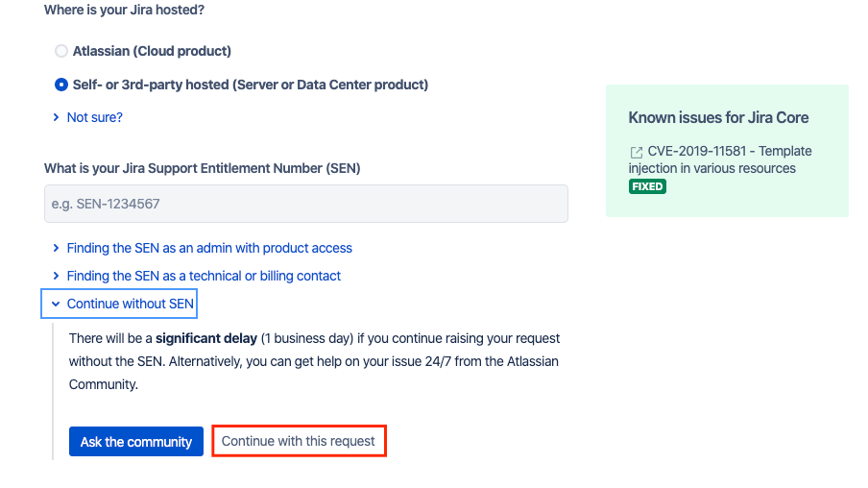Click "Continue with this request" button
This screenshot has height=488, width=868.
pos(299,441)
